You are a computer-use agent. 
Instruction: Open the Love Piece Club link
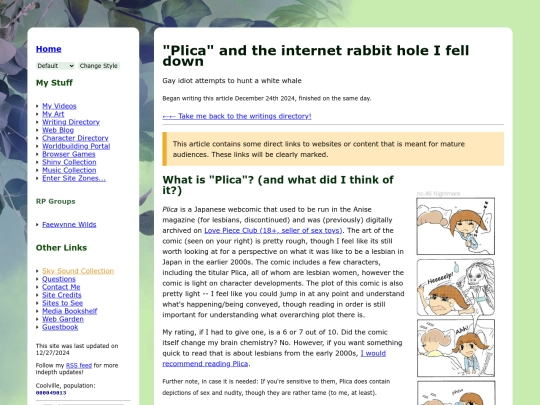(x=273, y=230)
